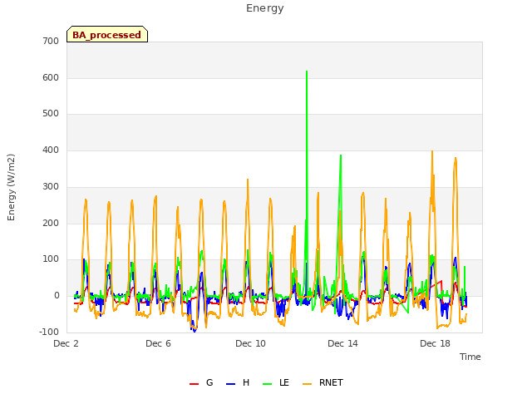The width and height of the screenshot is (532, 399).
Task: Click the Dec 14 x-axis tick label
Action: pos(342,343)
